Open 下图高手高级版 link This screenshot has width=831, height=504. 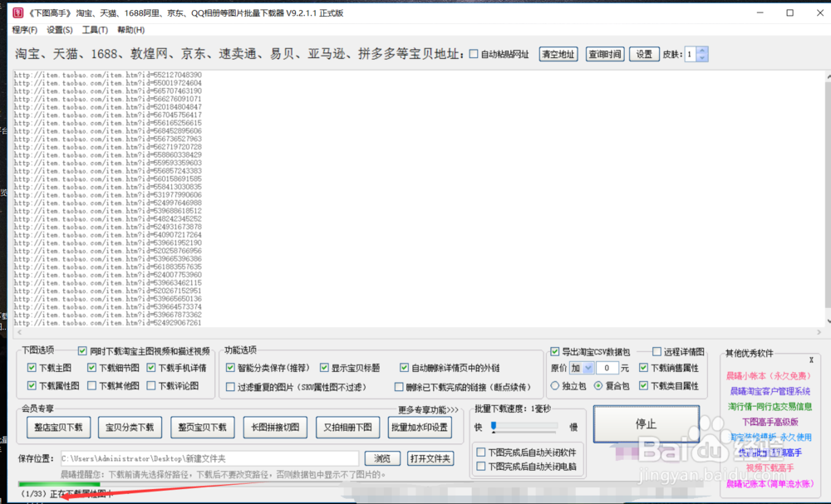coord(770,422)
